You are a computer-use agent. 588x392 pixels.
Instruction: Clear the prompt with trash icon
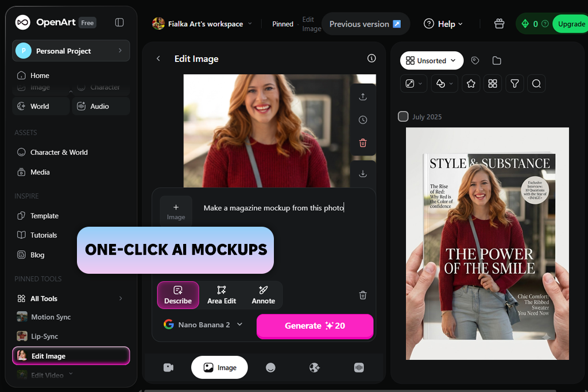click(x=363, y=296)
